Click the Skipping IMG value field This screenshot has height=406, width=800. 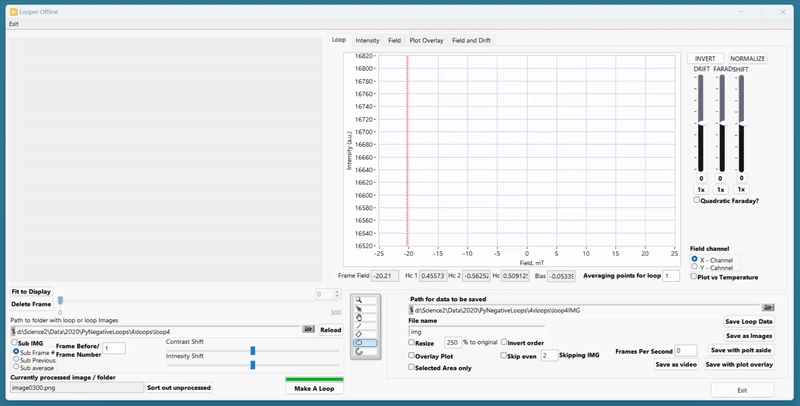tap(549, 355)
